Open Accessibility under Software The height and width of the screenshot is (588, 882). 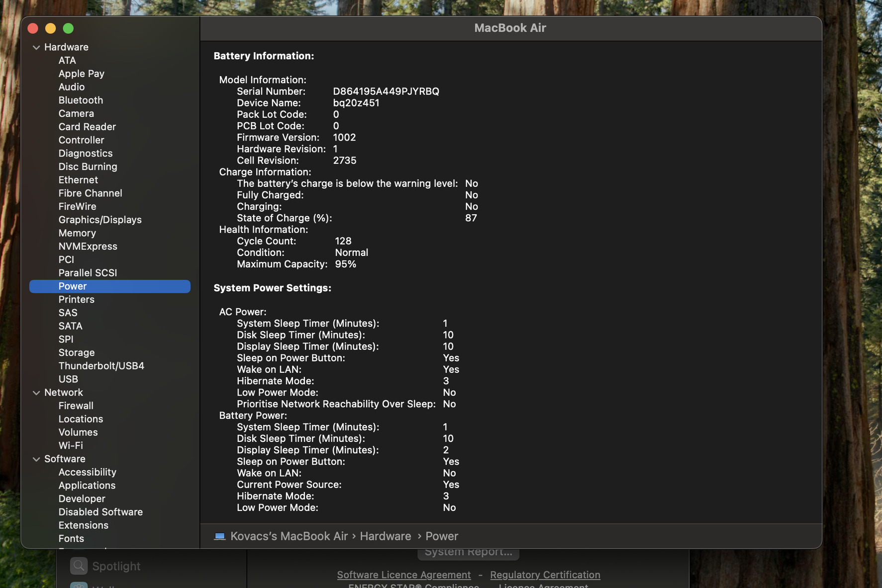point(88,472)
